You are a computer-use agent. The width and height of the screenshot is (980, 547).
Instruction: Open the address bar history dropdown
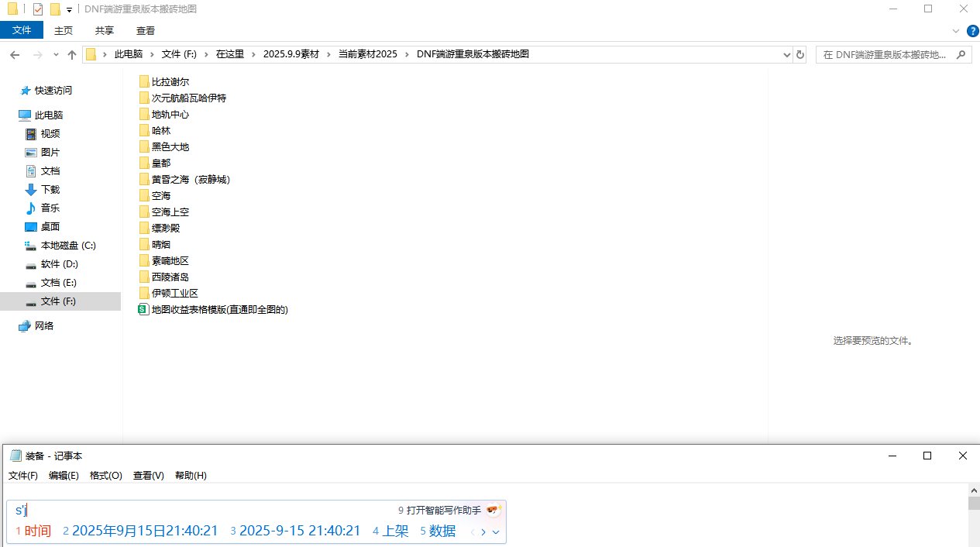[x=786, y=55]
